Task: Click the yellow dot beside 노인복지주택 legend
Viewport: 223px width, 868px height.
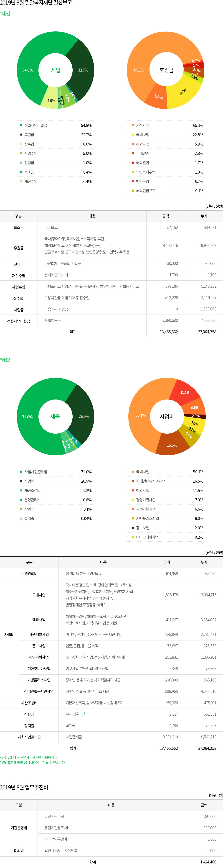Action: (133, 172)
